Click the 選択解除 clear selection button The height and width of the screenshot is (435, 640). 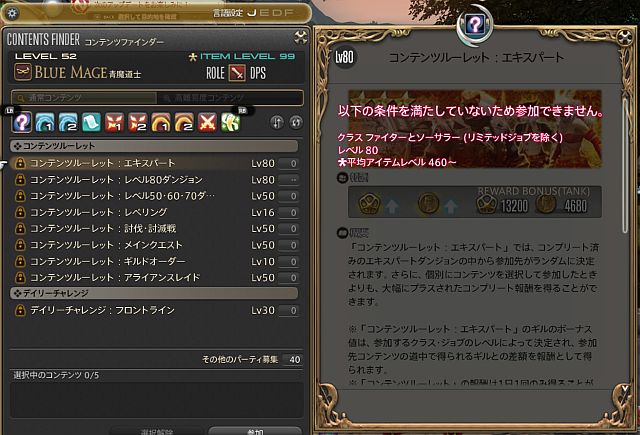157,431
